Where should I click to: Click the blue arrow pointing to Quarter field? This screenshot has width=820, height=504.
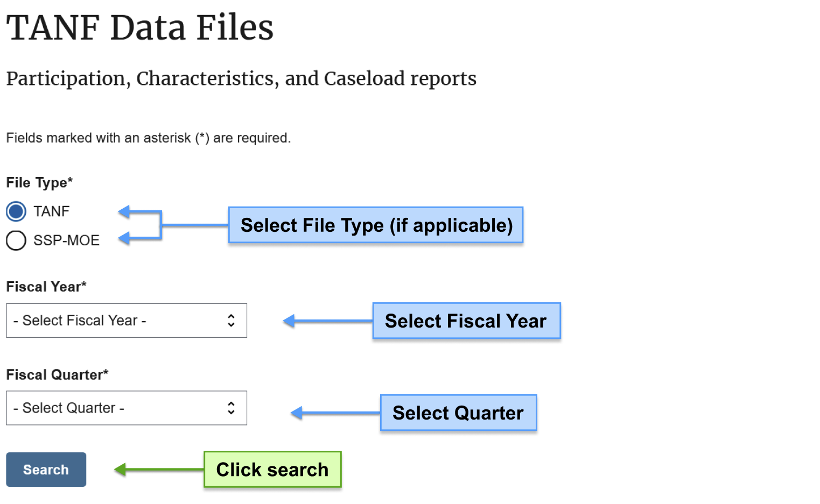(335, 413)
